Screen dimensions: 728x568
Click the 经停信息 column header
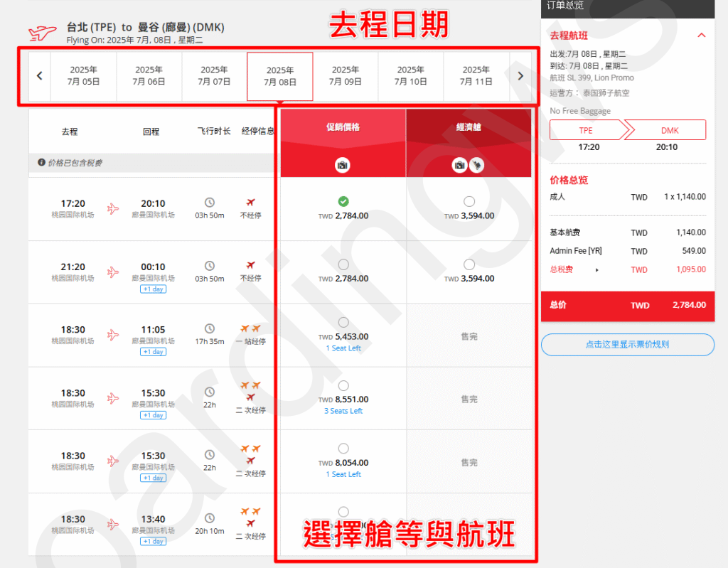click(258, 132)
